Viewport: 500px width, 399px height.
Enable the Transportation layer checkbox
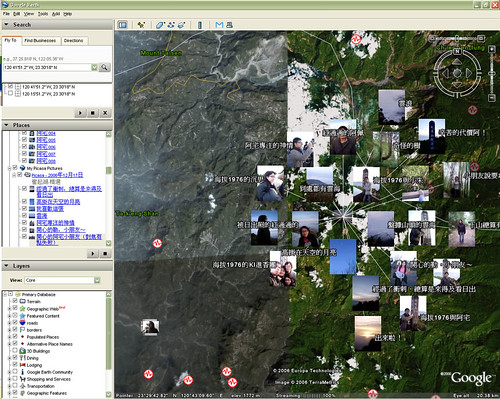[x=15, y=386]
